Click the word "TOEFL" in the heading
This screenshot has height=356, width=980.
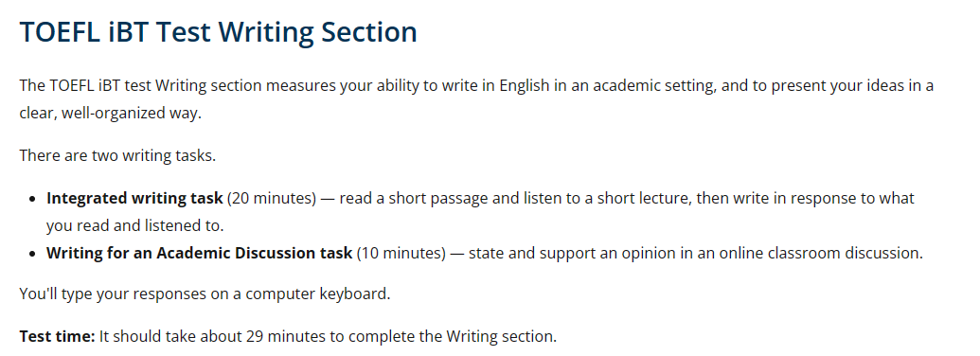pyautogui.click(x=60, y=32)
